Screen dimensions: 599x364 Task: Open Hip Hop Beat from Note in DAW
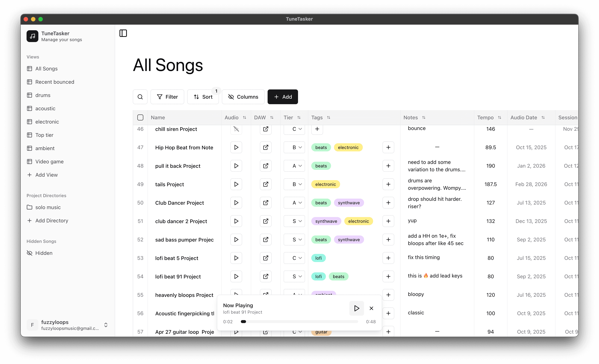tap(266, 148)
